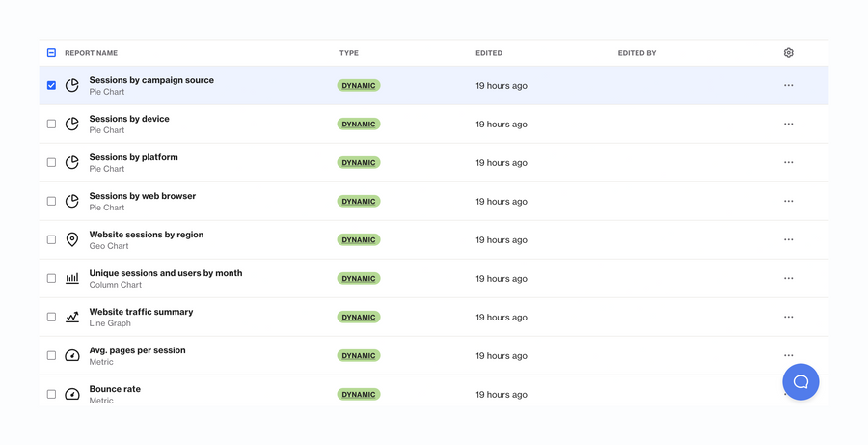Open more options for Sessions by campaign source
Screen dimensions: 868x445
[788, 85]
